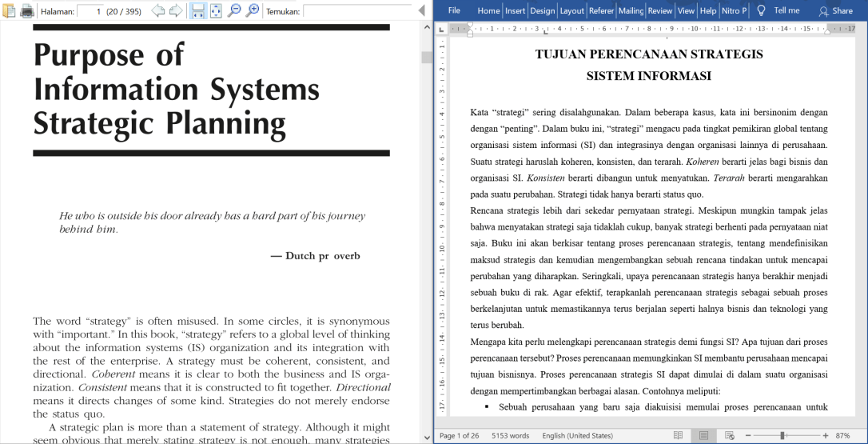Click the Halaman page number field
868x444 pixels.
tap(90, 11)
